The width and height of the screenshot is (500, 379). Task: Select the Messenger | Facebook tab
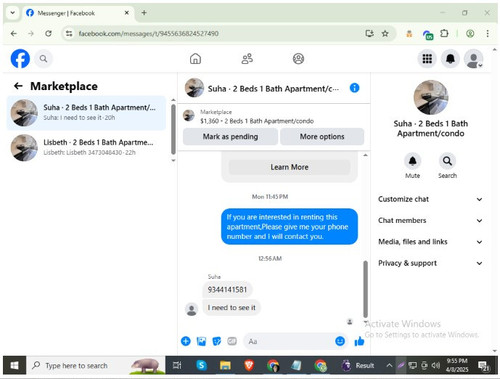78,13
